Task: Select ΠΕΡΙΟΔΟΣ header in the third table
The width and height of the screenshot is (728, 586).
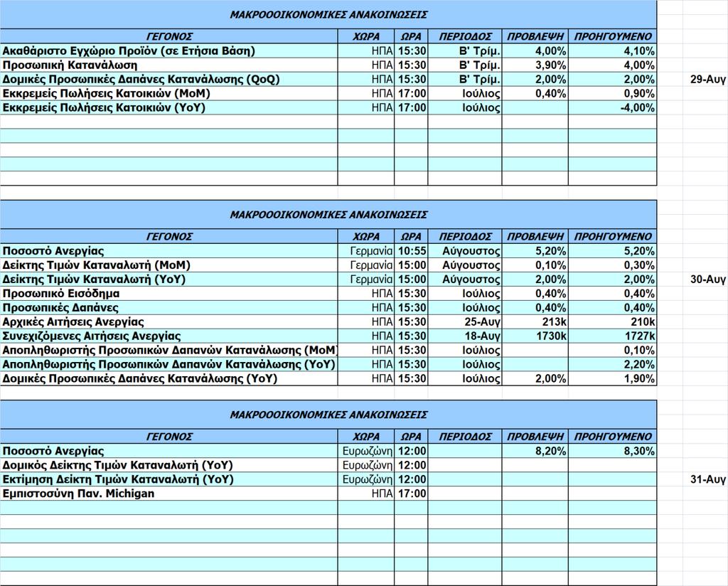Action: click(x=465, y=437)
